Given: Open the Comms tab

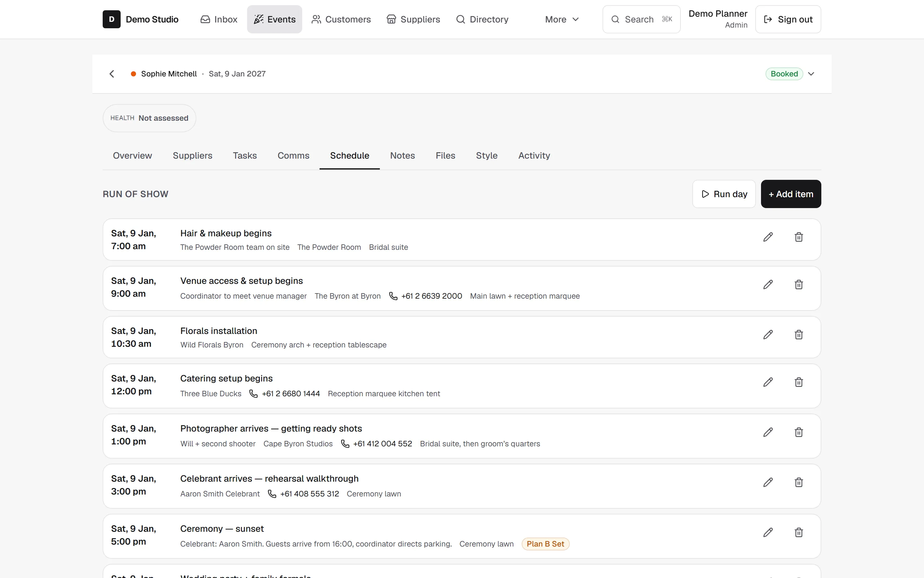Looking at the screenshot, I should 293,156.
